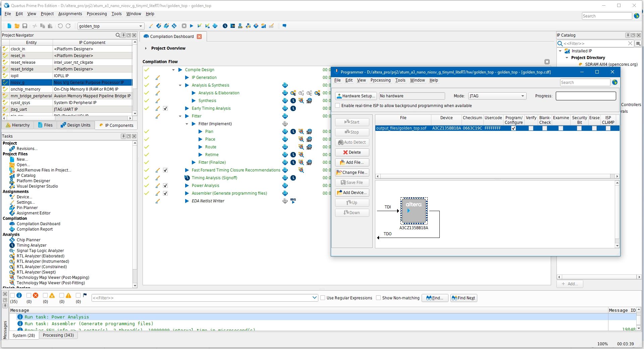
Task: Toggle the Power Analysis checkbox
Action: (x=165, y=186)
